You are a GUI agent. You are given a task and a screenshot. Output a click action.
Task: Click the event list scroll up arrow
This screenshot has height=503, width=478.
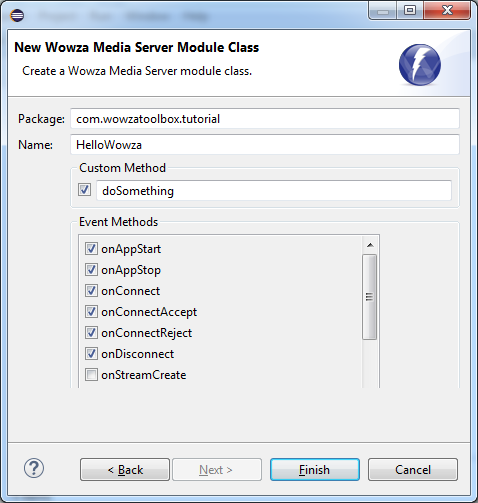point(370,245)
